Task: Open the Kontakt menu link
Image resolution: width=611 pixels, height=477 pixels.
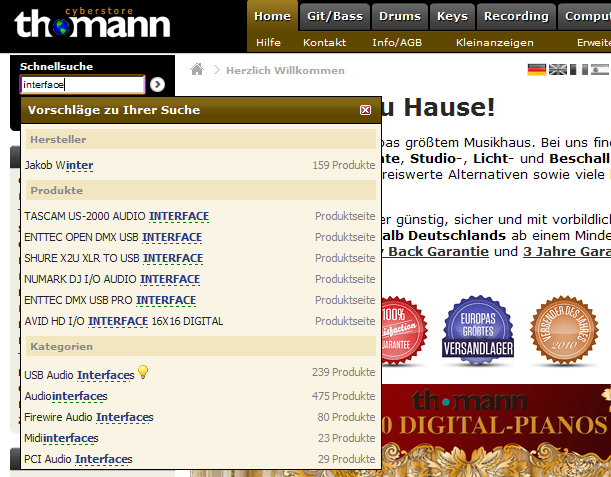Action: (x=325, y=42)
